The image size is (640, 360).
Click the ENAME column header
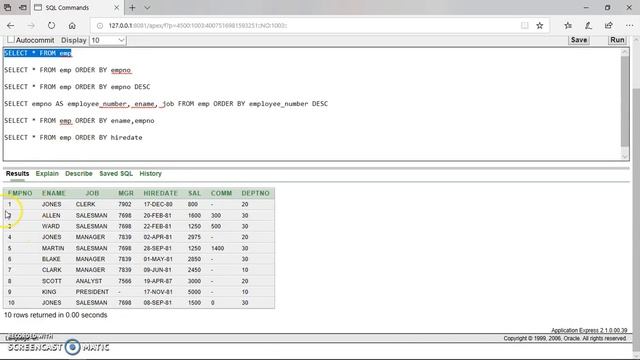point(53,193)
